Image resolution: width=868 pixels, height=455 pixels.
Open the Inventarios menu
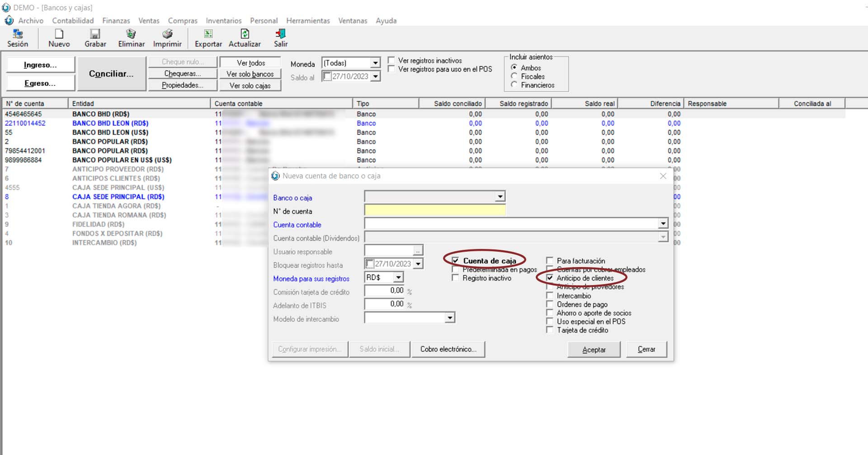click(223, 21)
